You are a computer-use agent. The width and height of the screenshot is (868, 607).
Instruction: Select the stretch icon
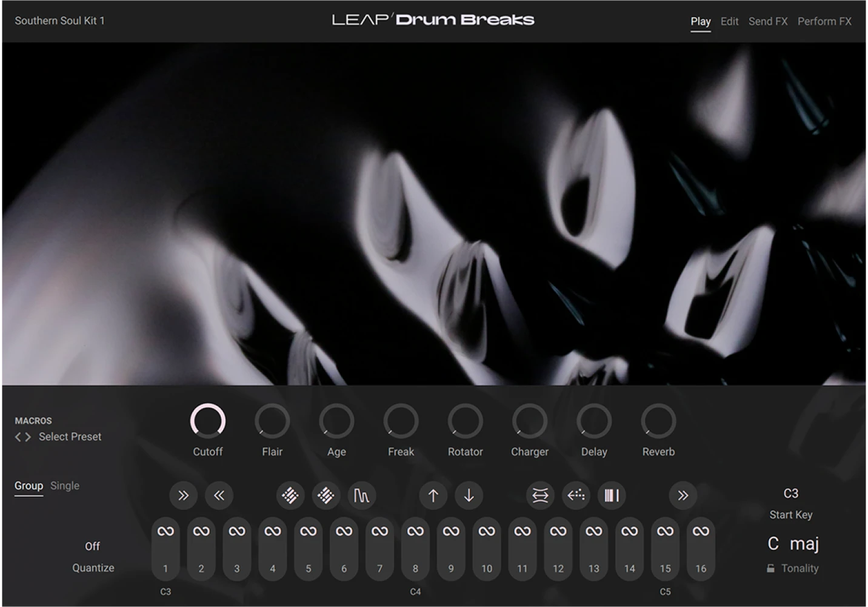[x=539, y=495]
